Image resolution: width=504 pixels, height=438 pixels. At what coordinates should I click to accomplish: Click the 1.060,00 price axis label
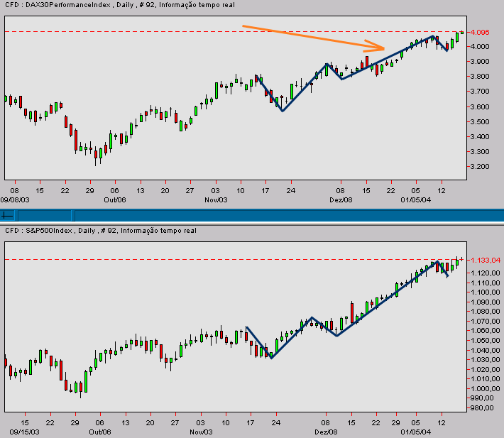[485, 331]
